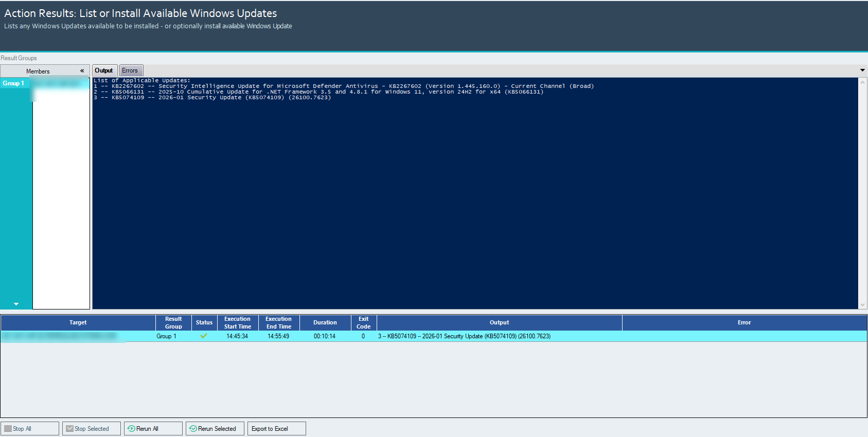Screen dimensions: 868x437
Task: Click the Stop Selected checkbox icon
Action: point(69,429)
